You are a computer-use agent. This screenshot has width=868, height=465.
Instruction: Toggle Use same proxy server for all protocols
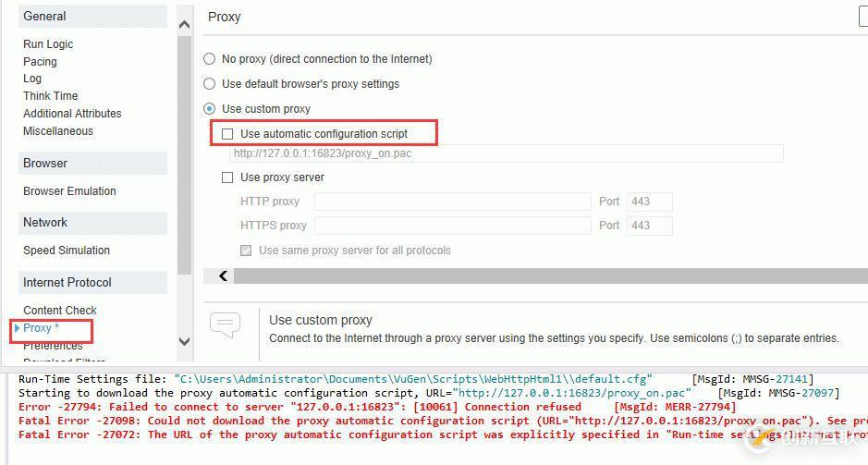[246, 251]
